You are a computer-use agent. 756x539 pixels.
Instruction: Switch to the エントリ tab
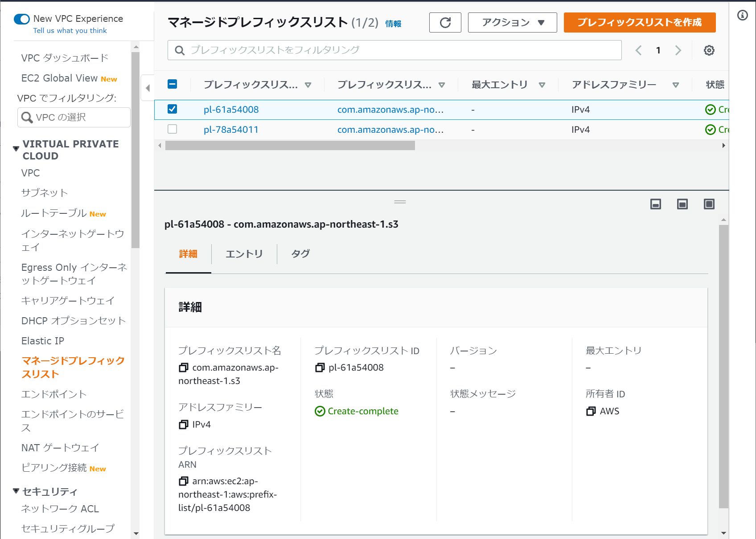[x=244, y=254]
